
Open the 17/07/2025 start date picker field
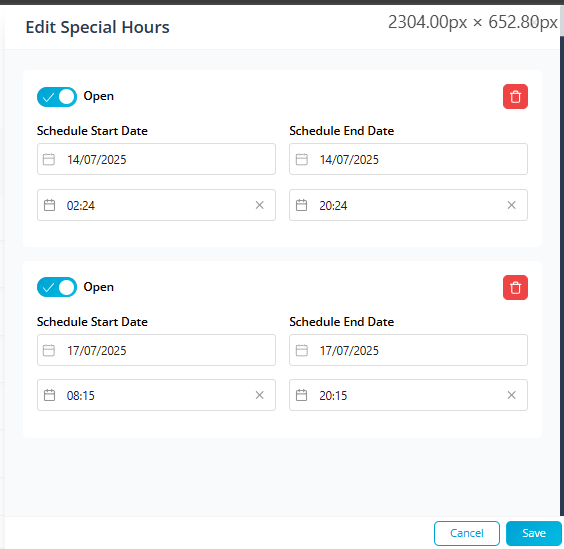coord(156,350)
